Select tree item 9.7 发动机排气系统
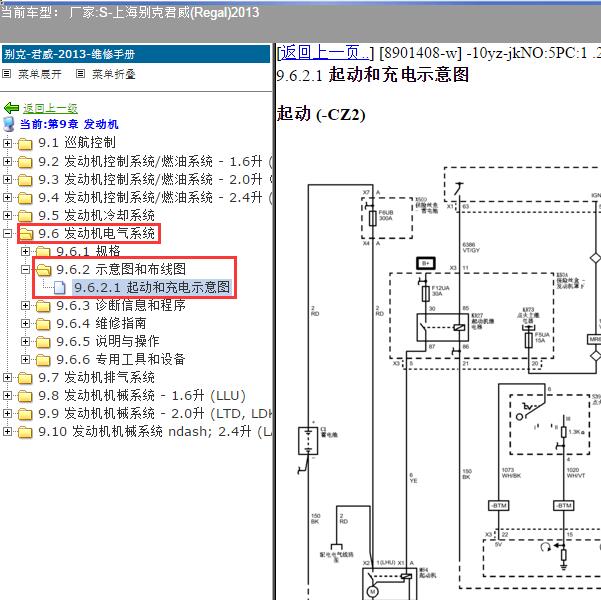Screen dimensions: 601x600 pos(96,377)
